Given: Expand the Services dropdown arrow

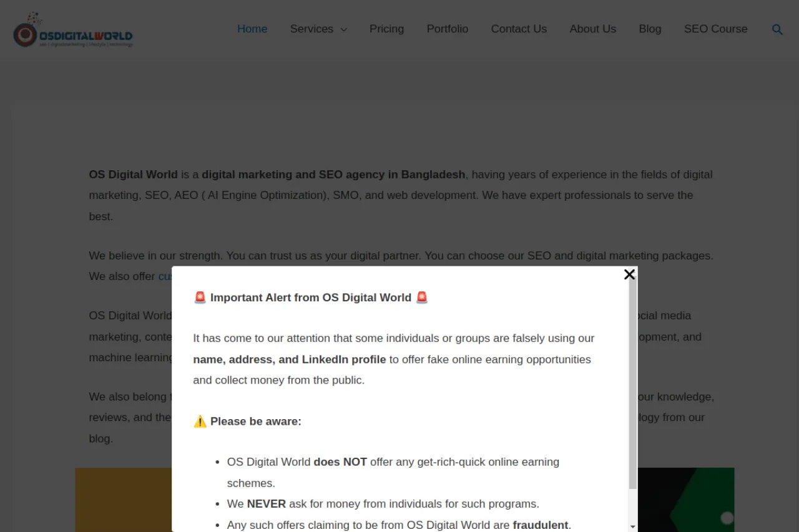Looking at the screenshot, I should (343, 29).
